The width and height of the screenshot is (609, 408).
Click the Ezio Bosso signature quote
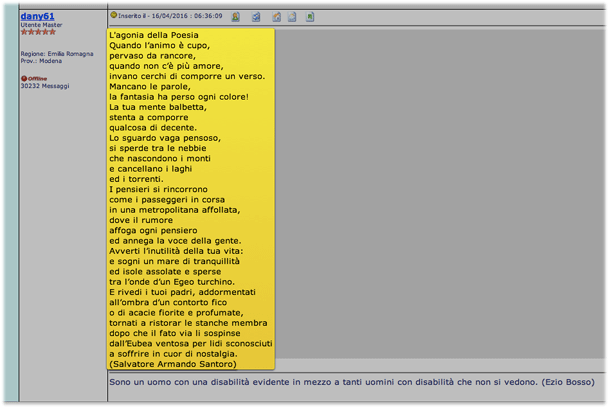(352, 382)
